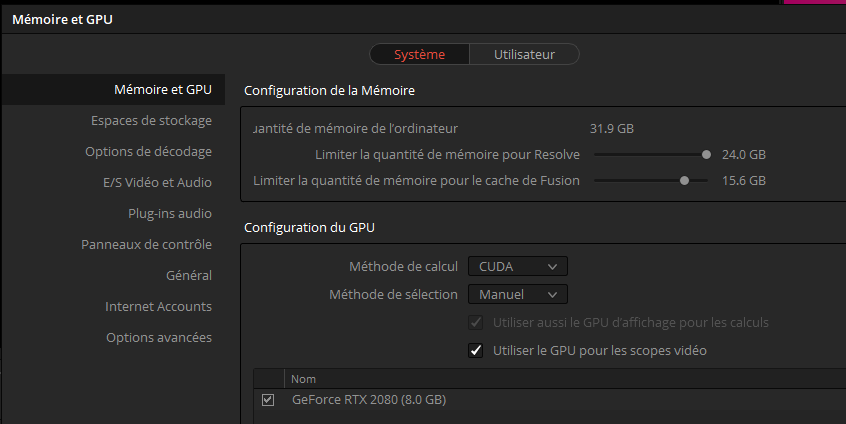Screen dimensions: 846x424
Task: Click the Fusion cache memory slider handle
Action: click(x=684, y=181)
